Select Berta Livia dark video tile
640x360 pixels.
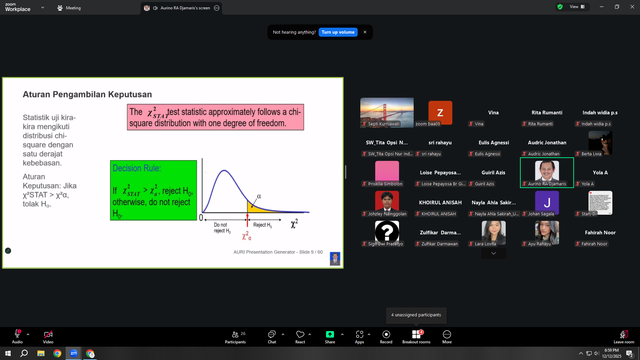[600, 143]
